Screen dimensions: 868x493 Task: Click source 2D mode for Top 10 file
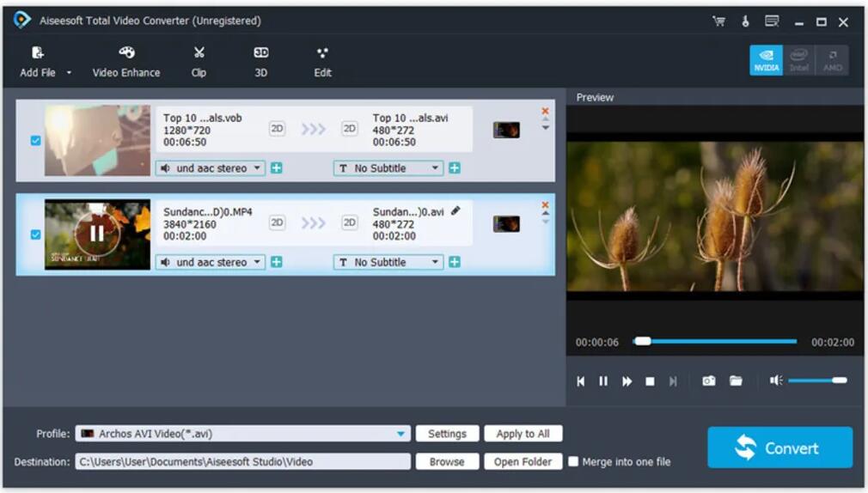277,129
